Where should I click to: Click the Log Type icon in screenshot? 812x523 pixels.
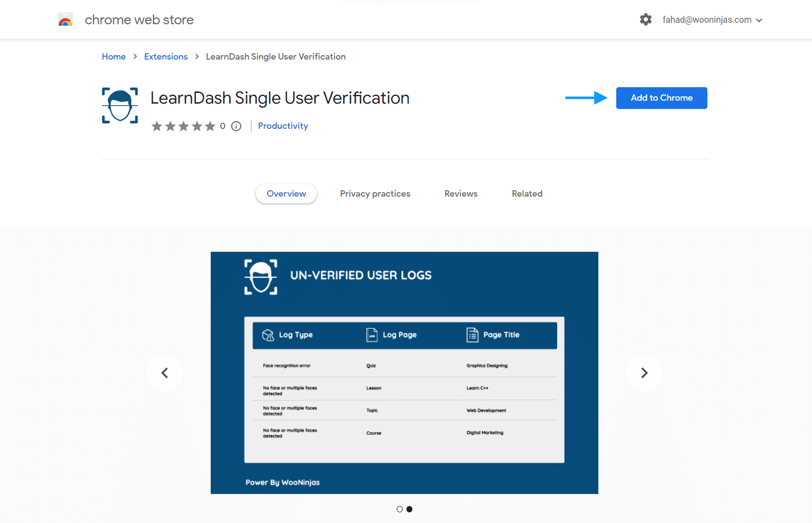(268, 335)
